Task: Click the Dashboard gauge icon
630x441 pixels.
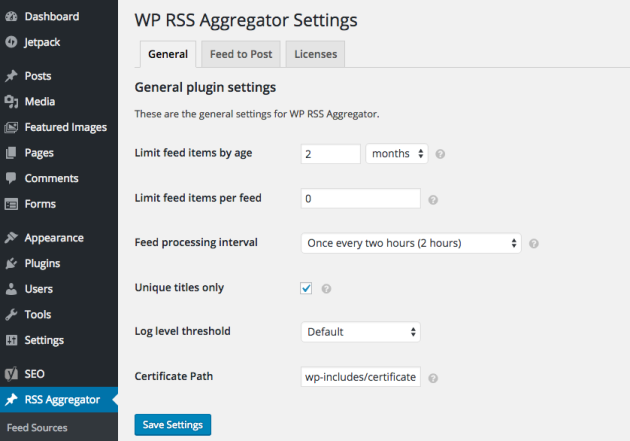Action: pyautogui.click(x=11, y=16)
